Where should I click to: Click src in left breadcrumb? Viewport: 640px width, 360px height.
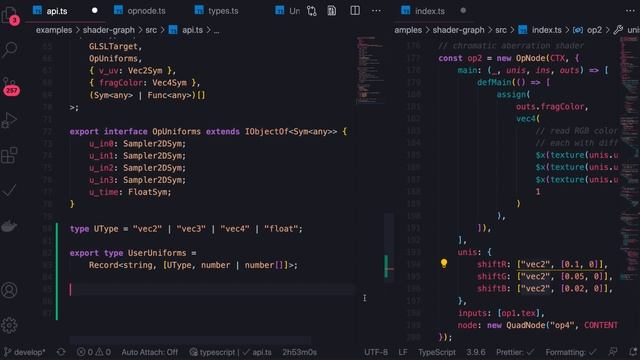pos(151,30)
